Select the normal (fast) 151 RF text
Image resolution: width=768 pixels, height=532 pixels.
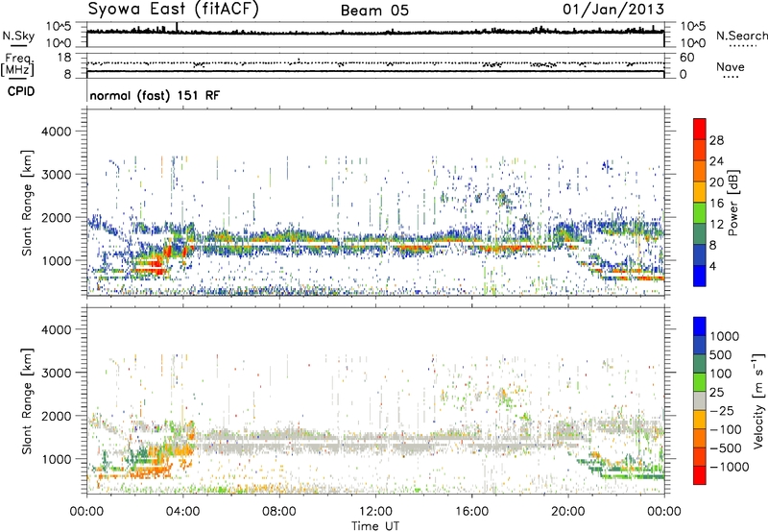[x=155, y=95]
